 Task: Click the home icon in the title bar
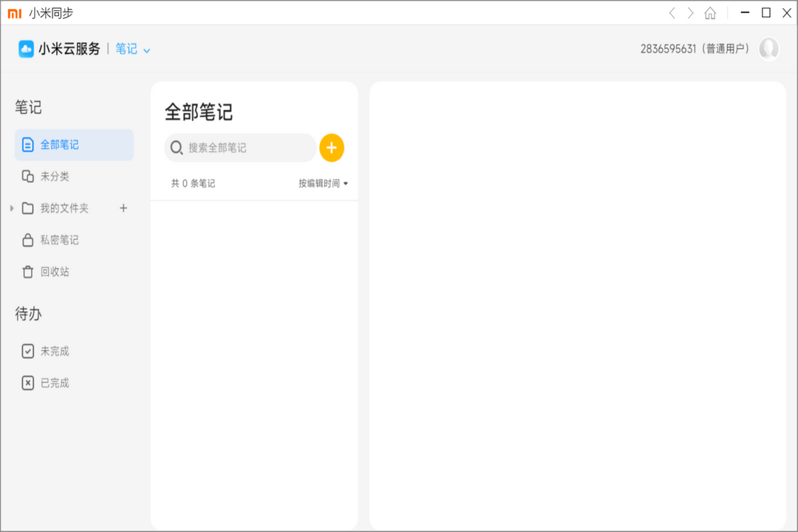(710, 13)
